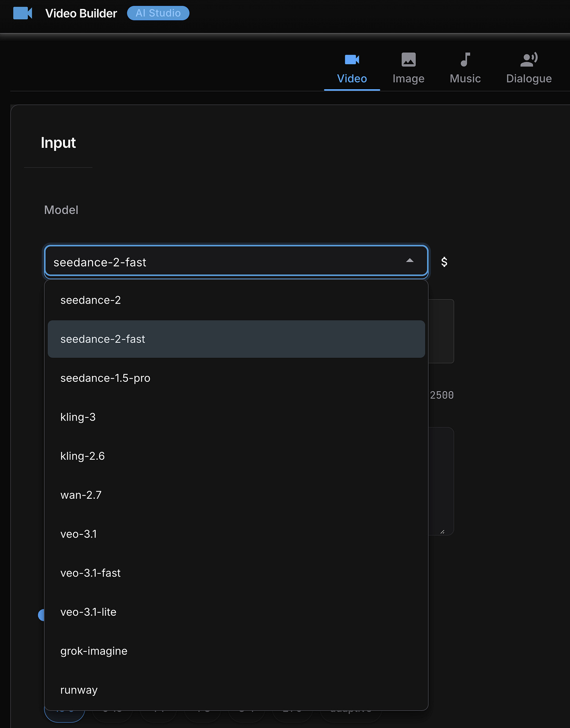Open the Image tab
Image resolution: width=570 pixels, height=728 pixels.
coord(408,69)
